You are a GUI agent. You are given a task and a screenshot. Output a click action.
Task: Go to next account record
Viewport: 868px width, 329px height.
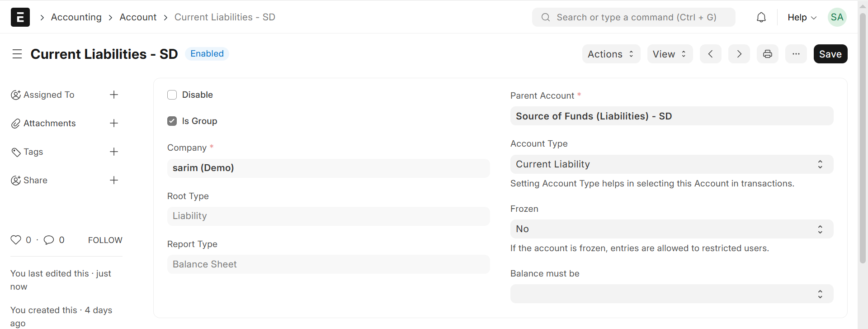click(x=739, y=54)
